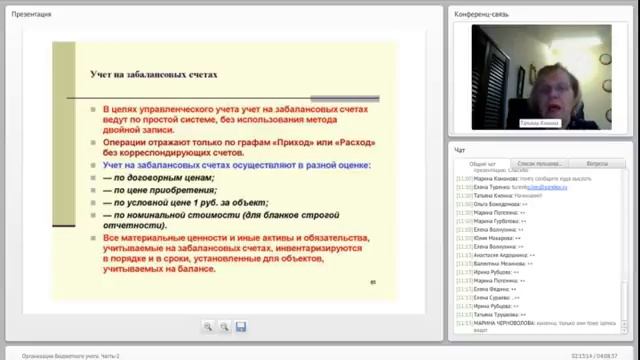This screenshot has width=640, height=360.
Task: Click the Юлия Макарова chat message
Action: click(x=489, y=238)
